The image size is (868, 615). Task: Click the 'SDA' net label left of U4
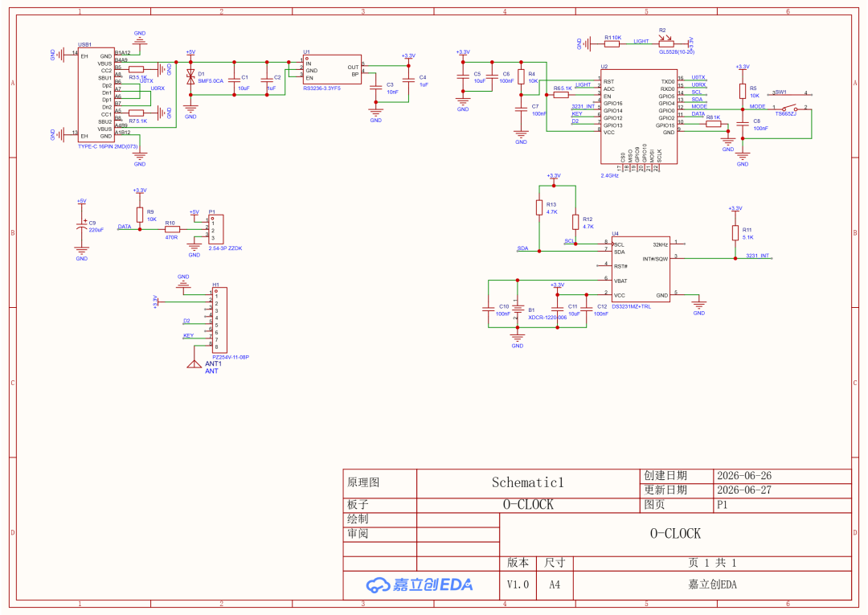point(522,248)
